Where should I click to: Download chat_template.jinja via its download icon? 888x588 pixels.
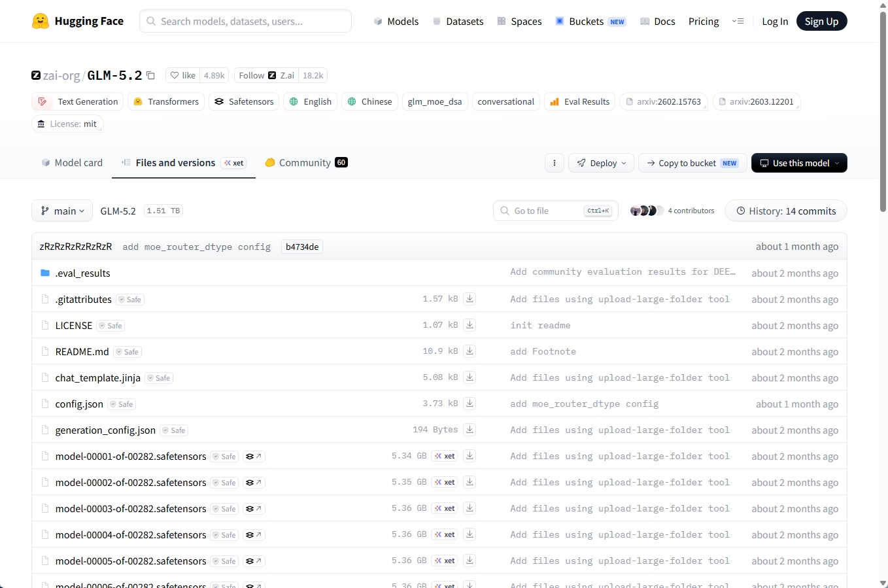coord(470,377)
